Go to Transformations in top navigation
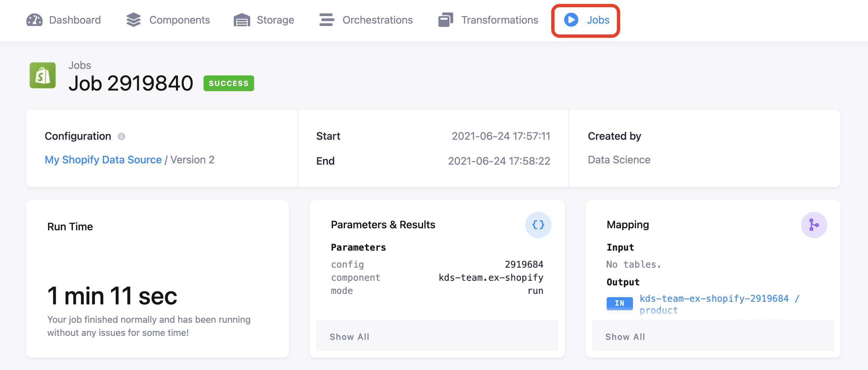The image size is (868, 370). point(499,20)
